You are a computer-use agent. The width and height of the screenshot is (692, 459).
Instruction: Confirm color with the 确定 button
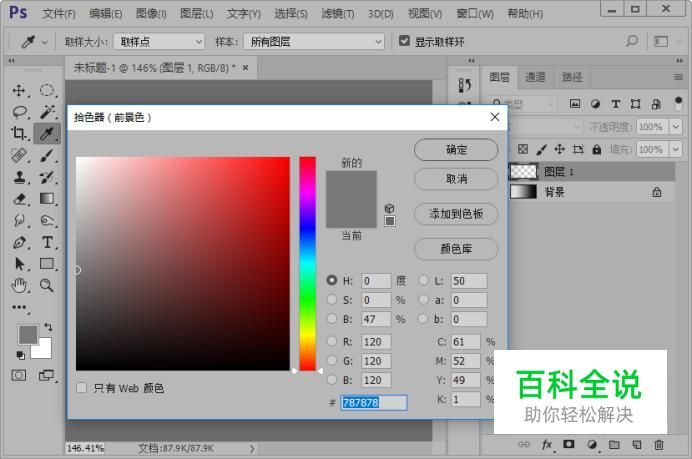click(456, 150)
